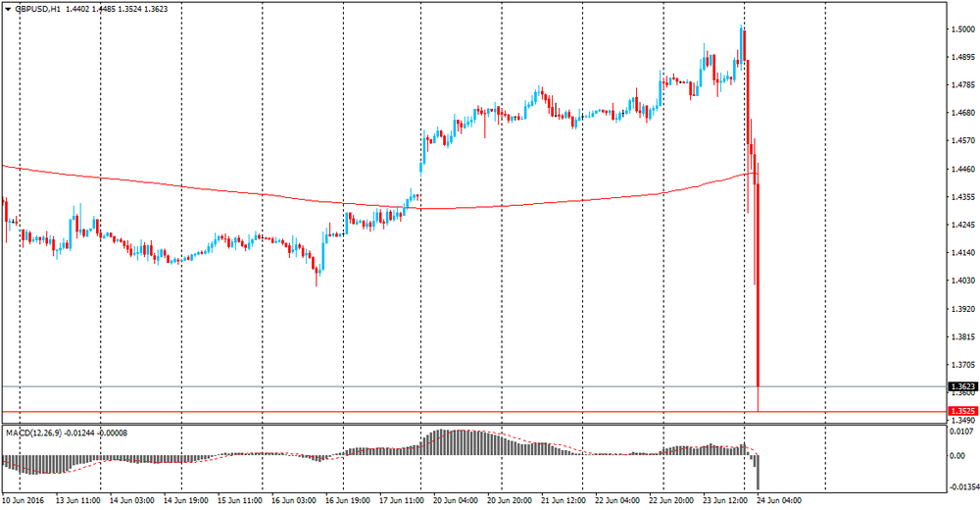Click the dropdown arrow beside GBPUSD,H1
The width and height of the screenshot is (980, 510).
(x=7, y=8)
